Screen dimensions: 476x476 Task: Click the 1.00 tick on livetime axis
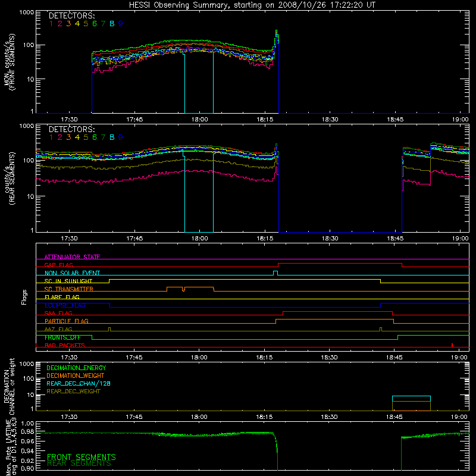pyautogui.click(x=27, y=423)
